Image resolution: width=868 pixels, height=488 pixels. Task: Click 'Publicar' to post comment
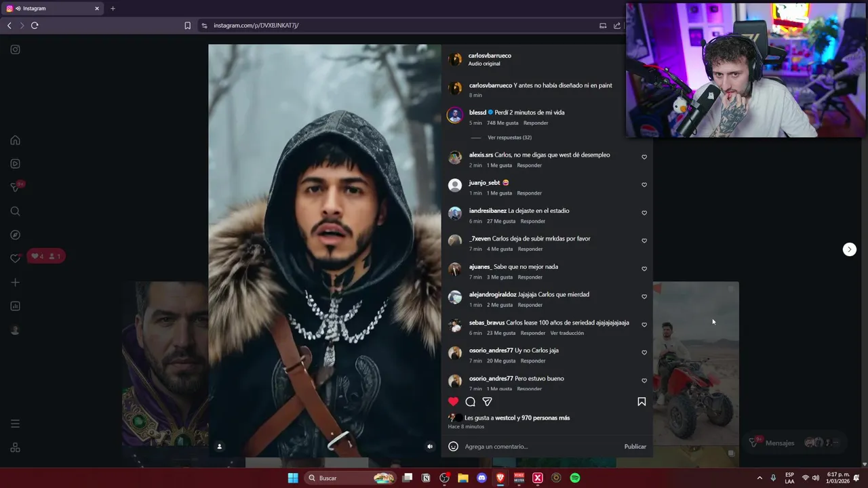click(x=635, y=447)
